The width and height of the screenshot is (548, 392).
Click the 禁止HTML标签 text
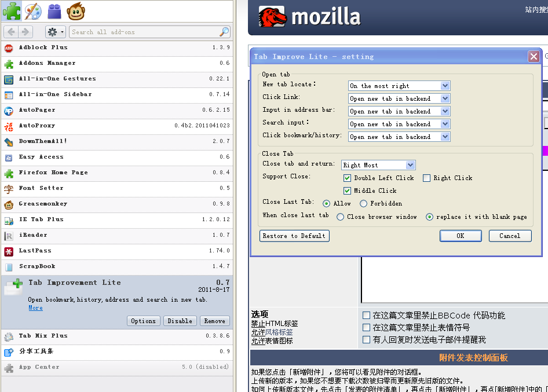pyautogui.click(x=275, y=324)
